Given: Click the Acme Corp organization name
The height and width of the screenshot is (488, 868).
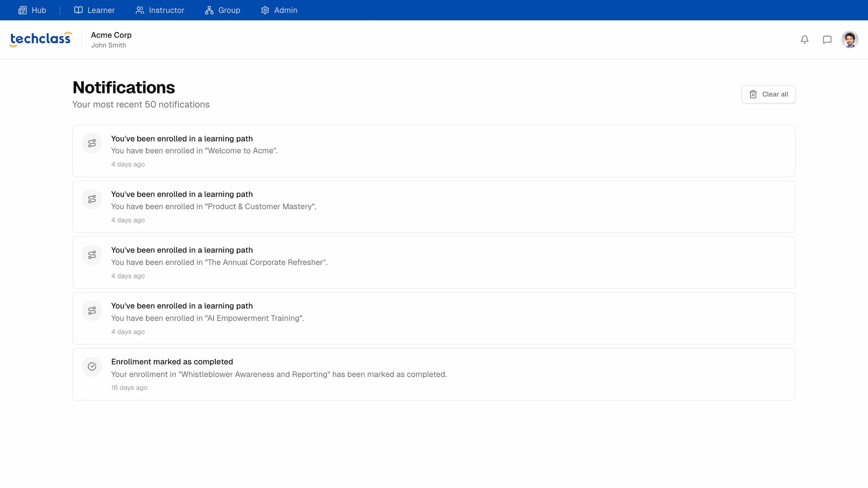Looking at the screenshot, I should [111, 35].
